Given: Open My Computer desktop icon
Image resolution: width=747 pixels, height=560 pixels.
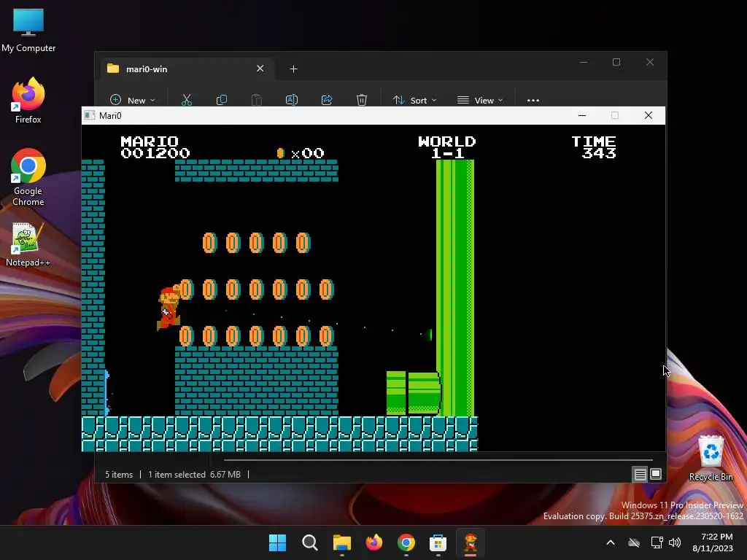Looking at the screenshot, I should point(28,31).
